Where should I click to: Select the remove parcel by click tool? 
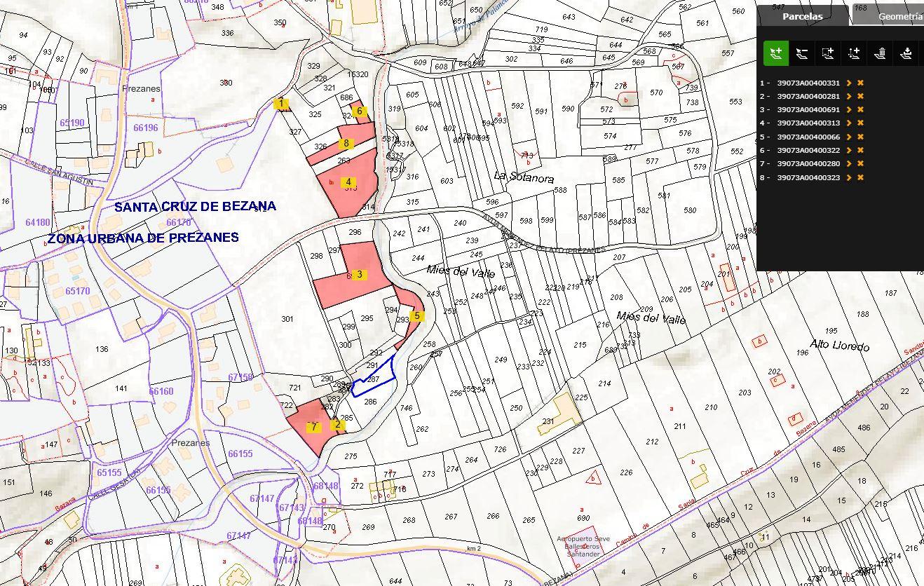coord(802,53)
